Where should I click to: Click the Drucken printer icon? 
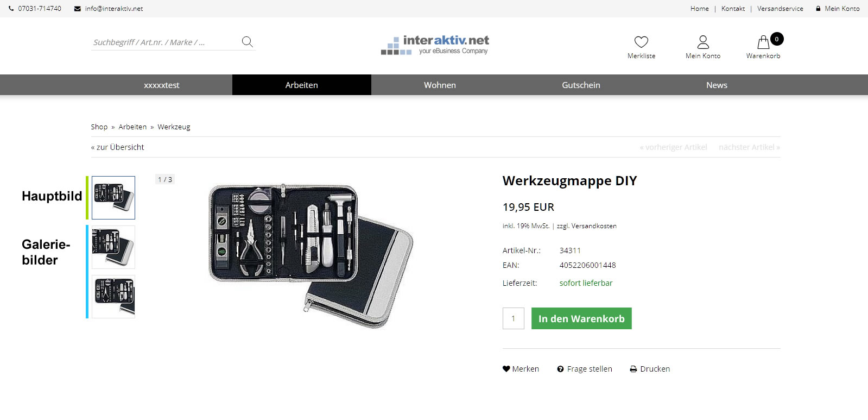coord(633,369)
